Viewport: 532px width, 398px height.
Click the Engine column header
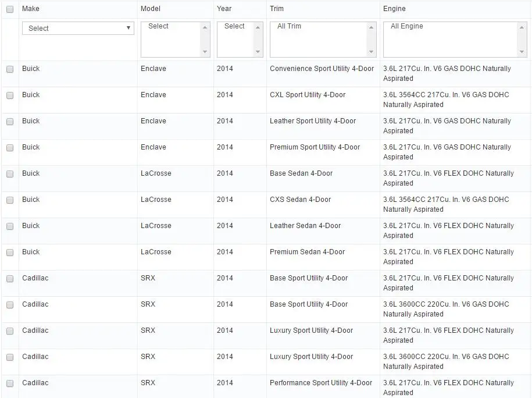point(394,9)
